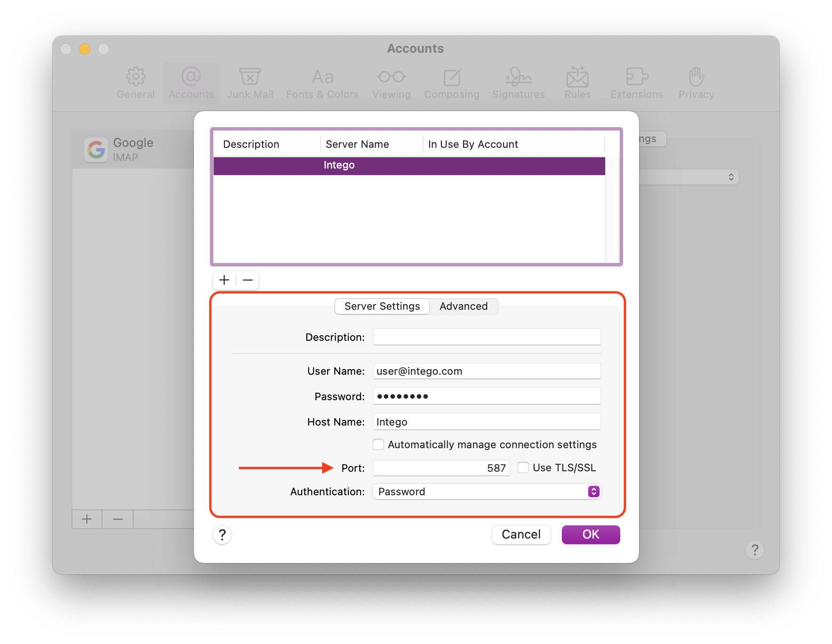This screenshot has width=832, height=644.
Task: Open Privacy preferences
Action: tap(696, 83)
